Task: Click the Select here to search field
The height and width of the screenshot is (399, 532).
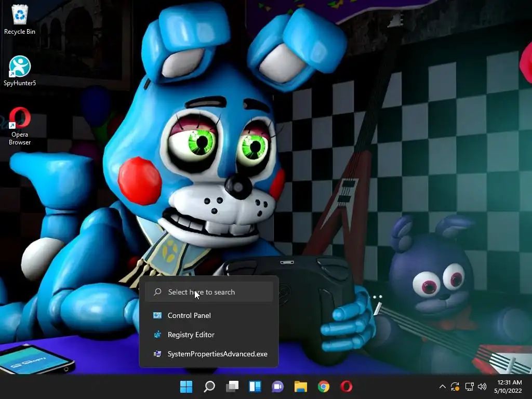Action: 209,292
